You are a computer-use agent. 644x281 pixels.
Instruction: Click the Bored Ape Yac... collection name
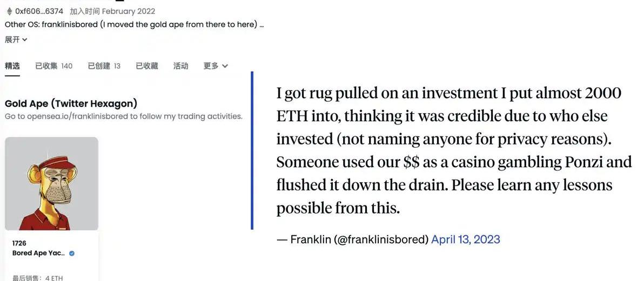[x=39, y=253]
